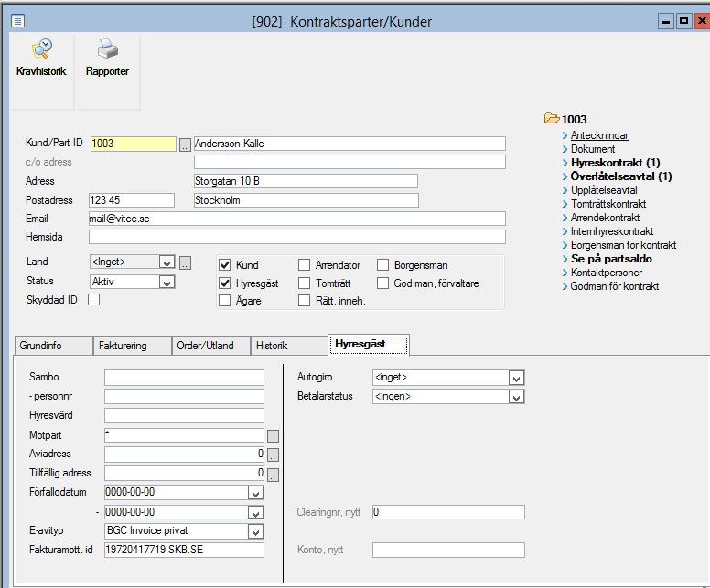Enable the Skyddad ID checkbox
This screenshot has height=588, width=710.
[x=93, y=300]
